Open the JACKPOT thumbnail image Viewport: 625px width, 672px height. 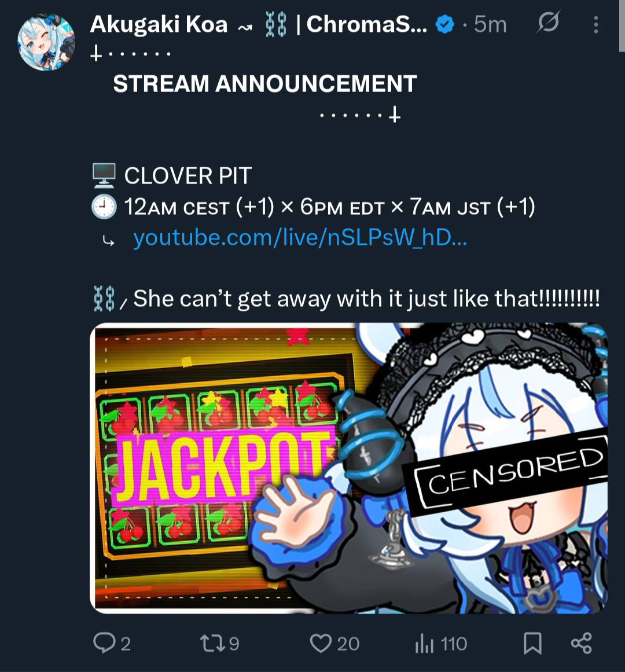click(349, 468)
